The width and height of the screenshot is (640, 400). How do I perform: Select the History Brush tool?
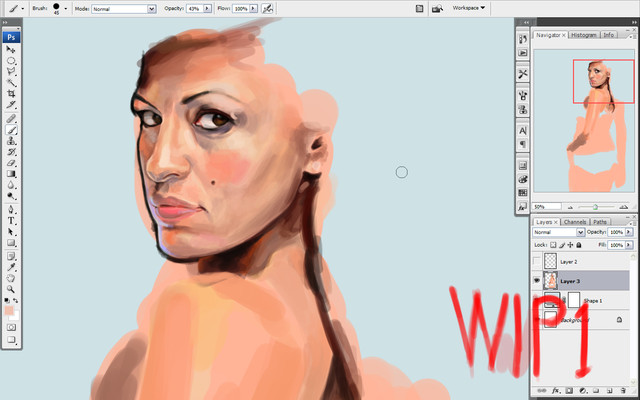pyautogui.click(x=11, y=152)
